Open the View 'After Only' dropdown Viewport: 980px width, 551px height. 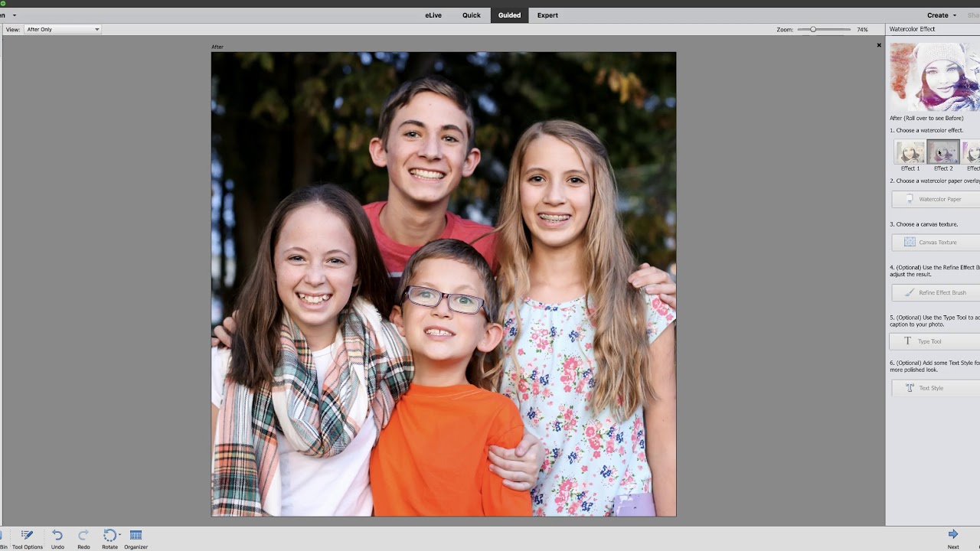(x=62, y=29)
